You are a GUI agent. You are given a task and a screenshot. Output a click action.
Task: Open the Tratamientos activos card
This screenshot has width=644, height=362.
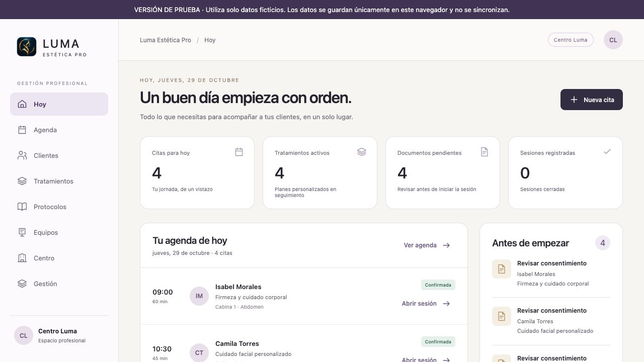point(320,172)
